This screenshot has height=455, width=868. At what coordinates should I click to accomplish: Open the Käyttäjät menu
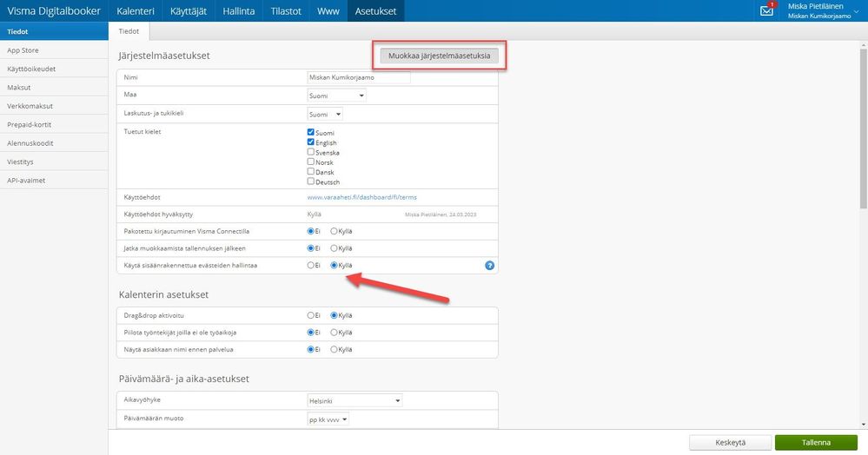[x=189, y=11]
